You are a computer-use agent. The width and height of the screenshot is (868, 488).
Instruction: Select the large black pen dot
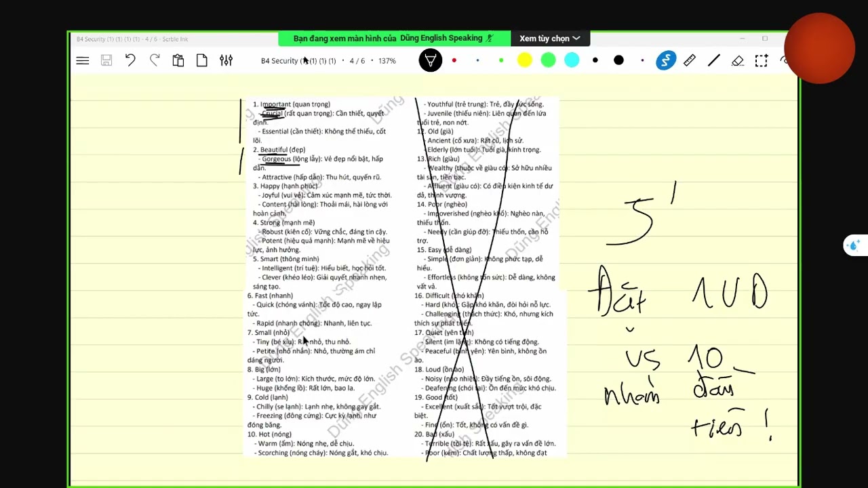click(x=618, y=61)
